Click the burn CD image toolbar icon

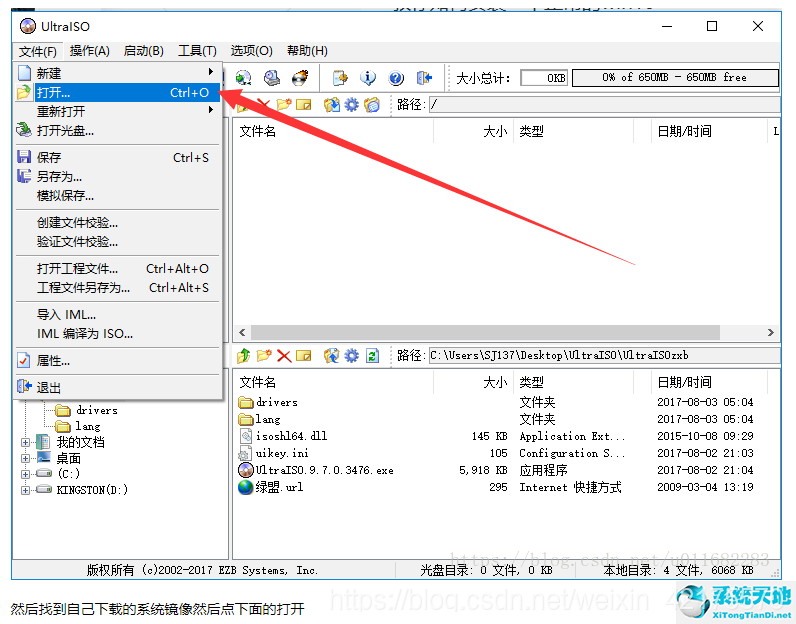[299, 78]
